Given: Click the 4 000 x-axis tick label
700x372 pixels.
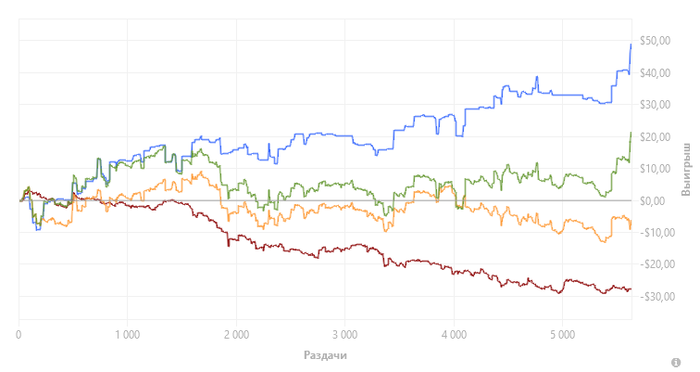Looking at the screenshot, I should tap(454, 334).
